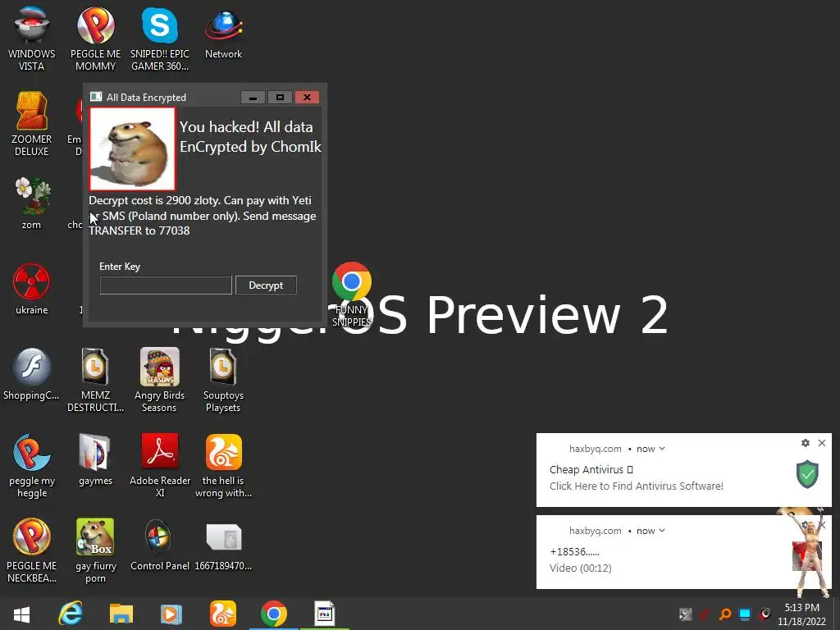Open notification settings gear on Cheap Antivirus
Viewport: 840px width, 630px height.
tap(806, 443)
